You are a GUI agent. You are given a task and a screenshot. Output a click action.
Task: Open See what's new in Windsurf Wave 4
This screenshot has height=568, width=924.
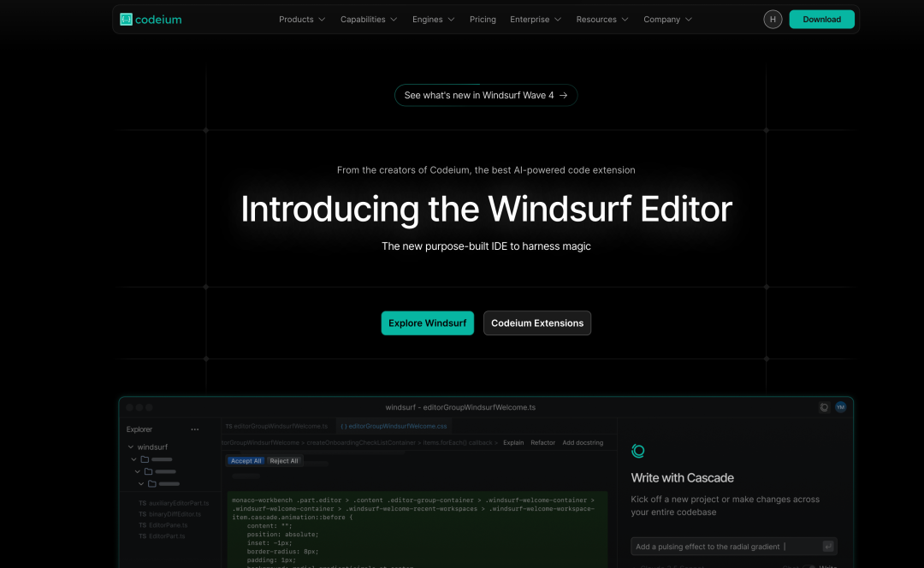(486, 96)
